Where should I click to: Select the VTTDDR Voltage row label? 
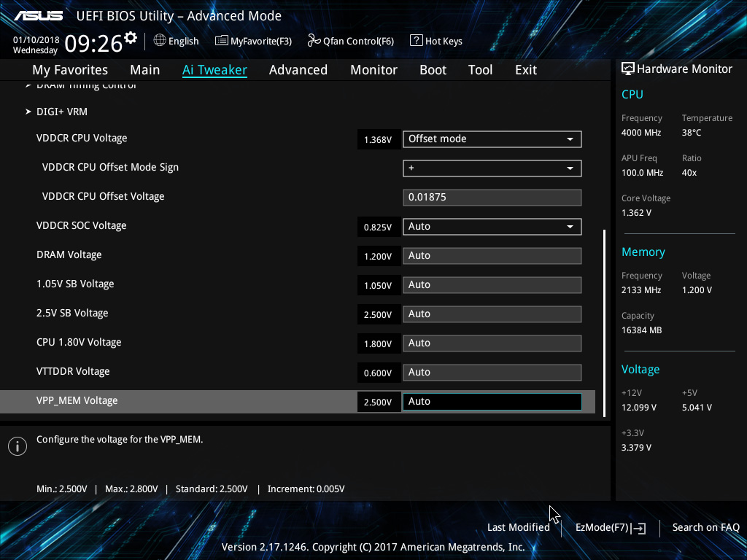click(x=73, y=371)
